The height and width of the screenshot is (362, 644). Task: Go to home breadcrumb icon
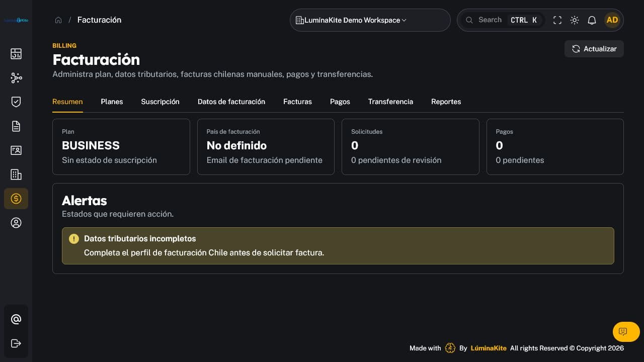(x=58, y=20)
